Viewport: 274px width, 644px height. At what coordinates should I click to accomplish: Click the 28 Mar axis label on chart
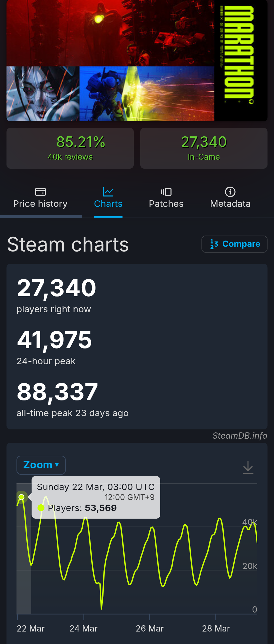click(216, 629)
